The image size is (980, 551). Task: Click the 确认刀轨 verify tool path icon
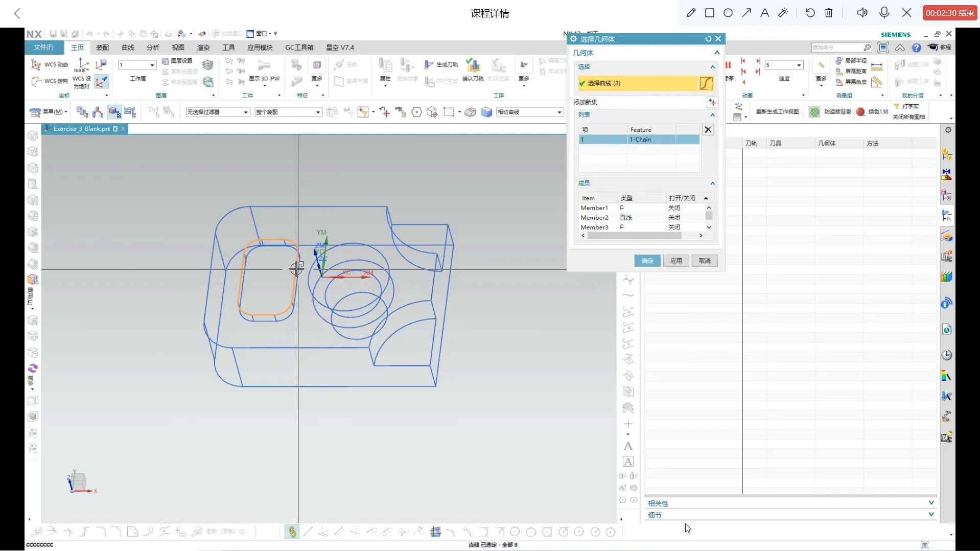pyautogui.click(x=473, y=65)
